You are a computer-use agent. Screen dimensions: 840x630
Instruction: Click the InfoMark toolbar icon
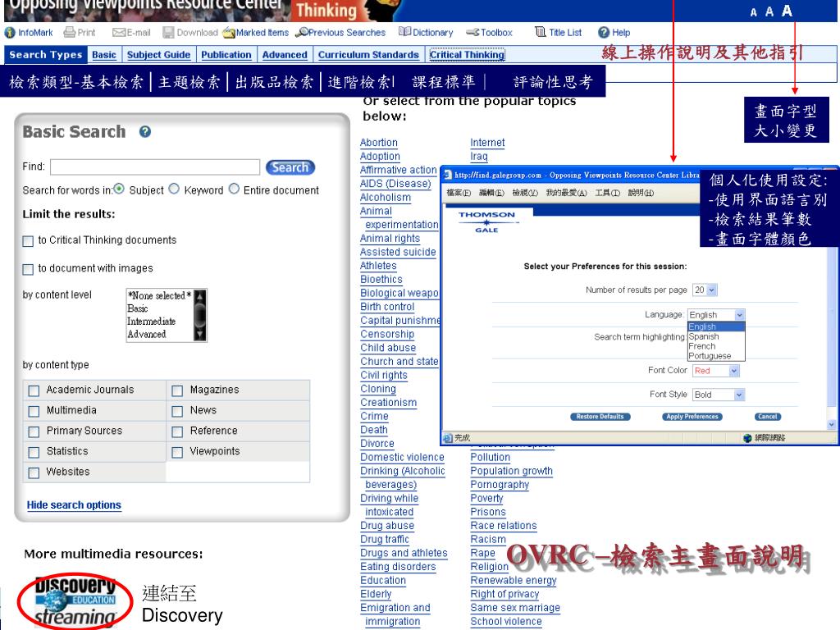tap(10, 33)
